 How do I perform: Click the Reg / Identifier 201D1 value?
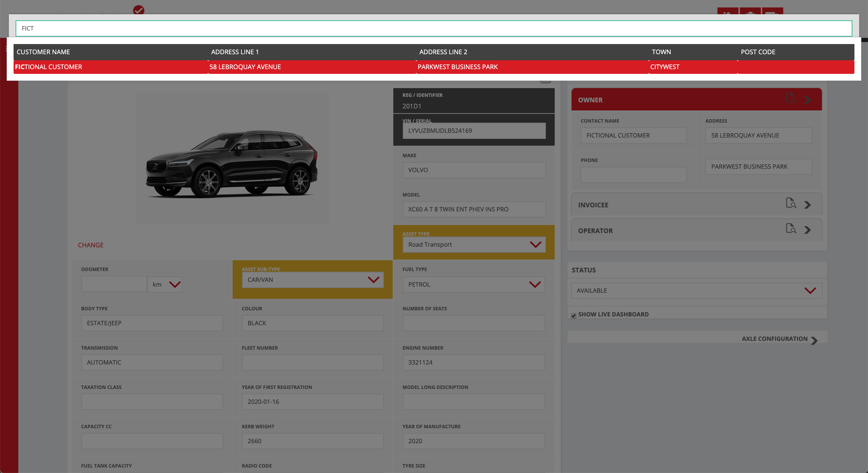(412, 106)
